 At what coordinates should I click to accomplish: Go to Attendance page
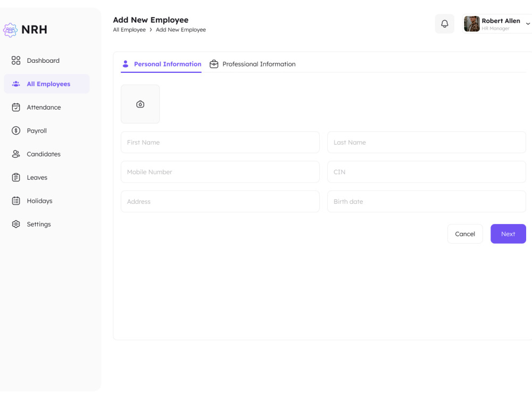[47, 107]
